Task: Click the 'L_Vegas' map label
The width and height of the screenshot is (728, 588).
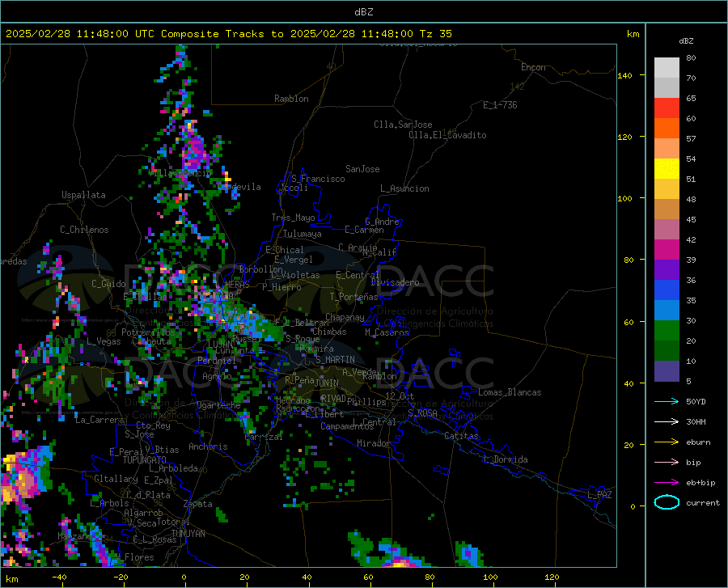Action: coord(104,341)
